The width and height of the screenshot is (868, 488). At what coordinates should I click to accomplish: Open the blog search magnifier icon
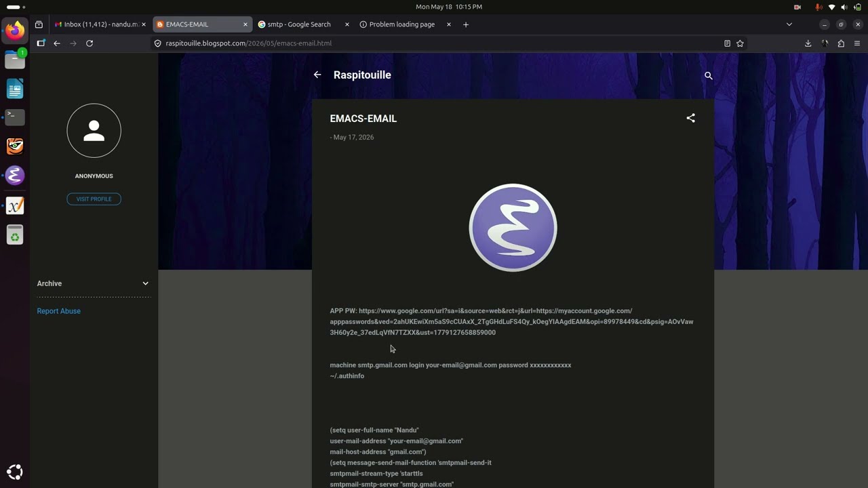pyautogui.click(x=709, y=76)
